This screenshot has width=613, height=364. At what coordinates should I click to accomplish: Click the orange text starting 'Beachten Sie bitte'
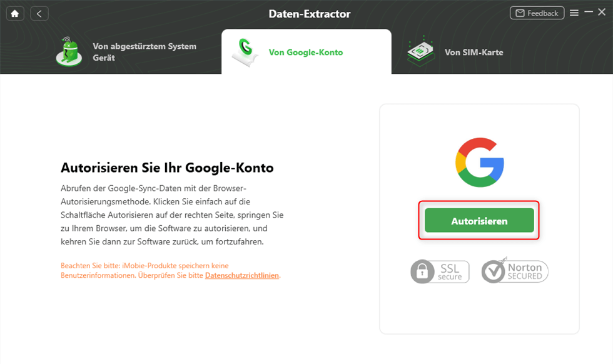[170, 271]
